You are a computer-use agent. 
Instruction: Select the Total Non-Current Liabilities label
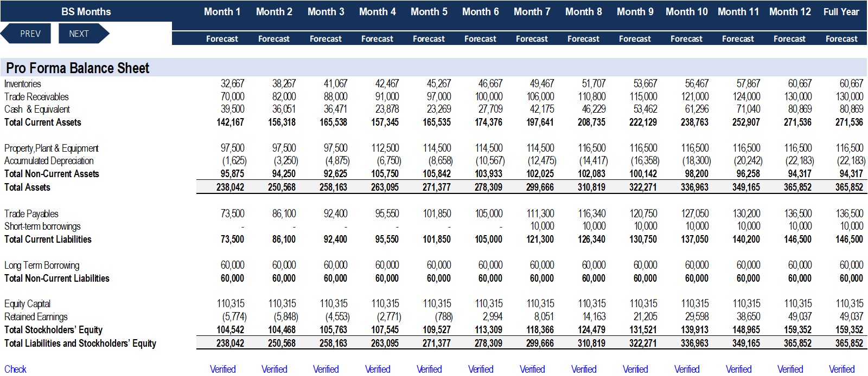click(x=56, y=278)
